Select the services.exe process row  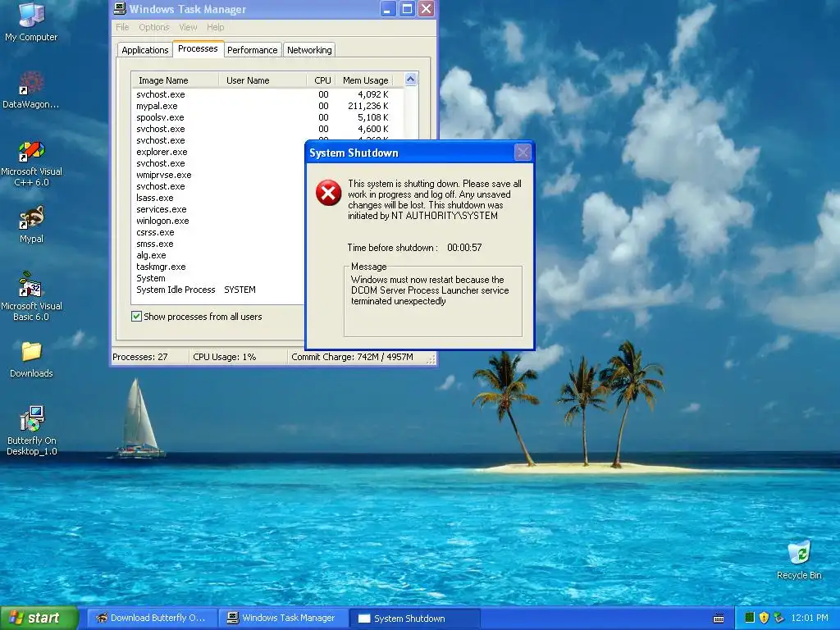[218, 209]
